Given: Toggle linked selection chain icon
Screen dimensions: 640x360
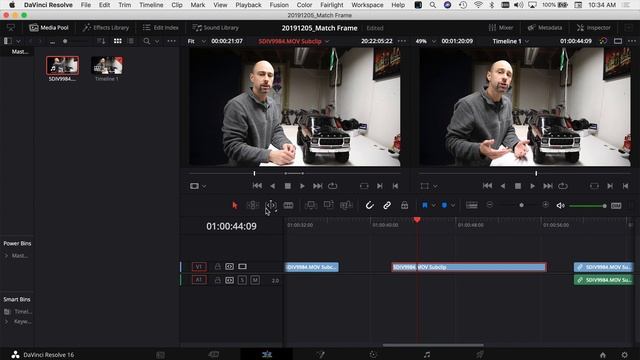Looking at the screenshot, I should pos(387,205).
